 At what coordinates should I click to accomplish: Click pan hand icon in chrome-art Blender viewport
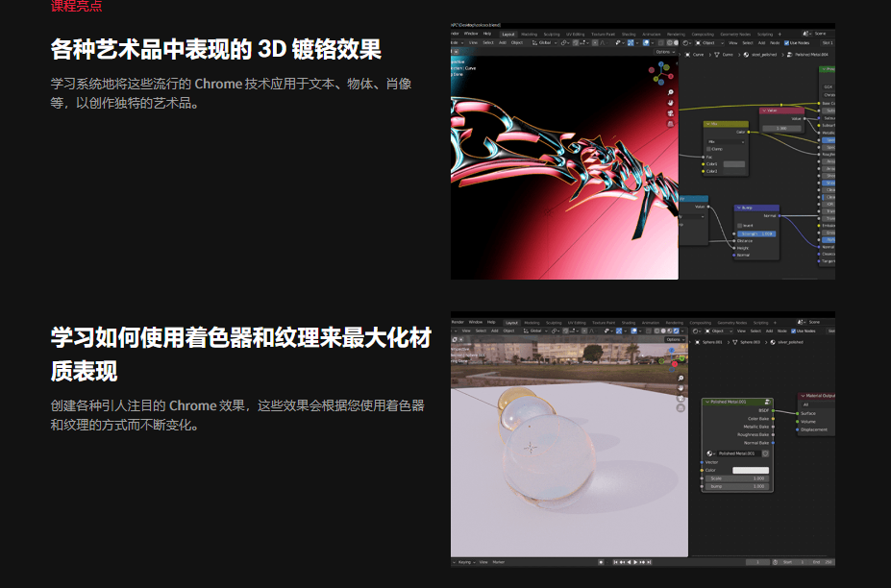671,103
